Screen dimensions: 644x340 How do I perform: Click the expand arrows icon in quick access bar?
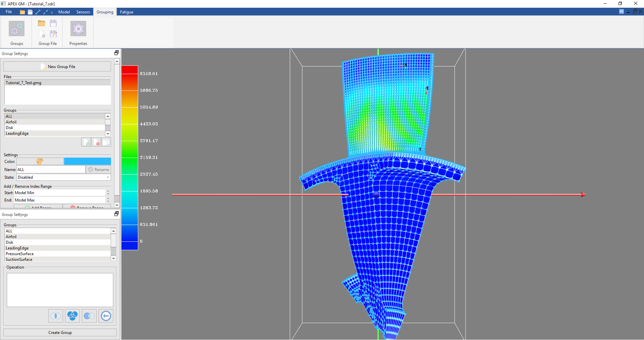pyautogui.click(x=38, y=12)
